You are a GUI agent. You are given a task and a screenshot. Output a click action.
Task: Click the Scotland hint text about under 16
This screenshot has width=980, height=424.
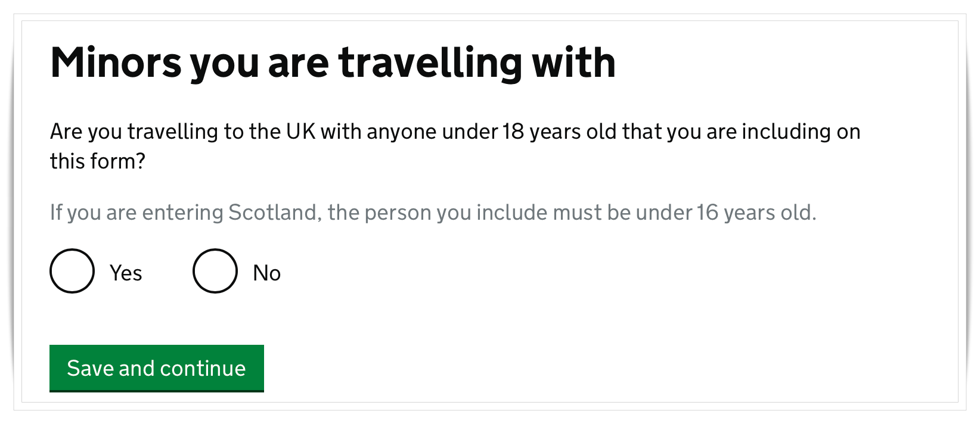click(x=434, y=212)
